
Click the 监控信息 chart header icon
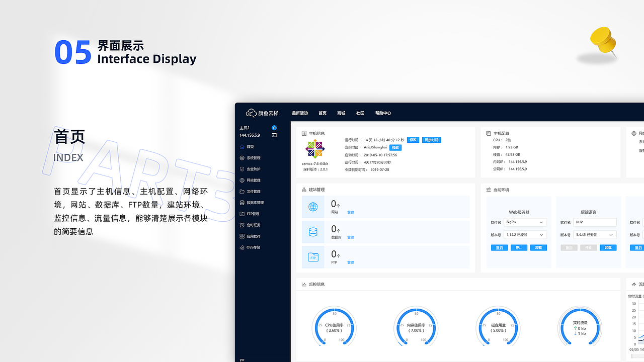click(x=304, y=284)
